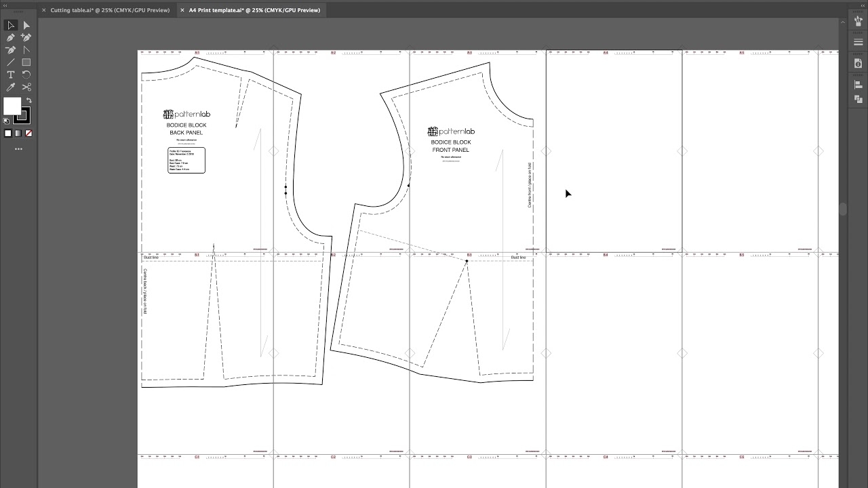Open the Edit Toolbar ellipsis menu
This screenshot has width=868, height=488.
pyautogui.click(x=19, y=148)
